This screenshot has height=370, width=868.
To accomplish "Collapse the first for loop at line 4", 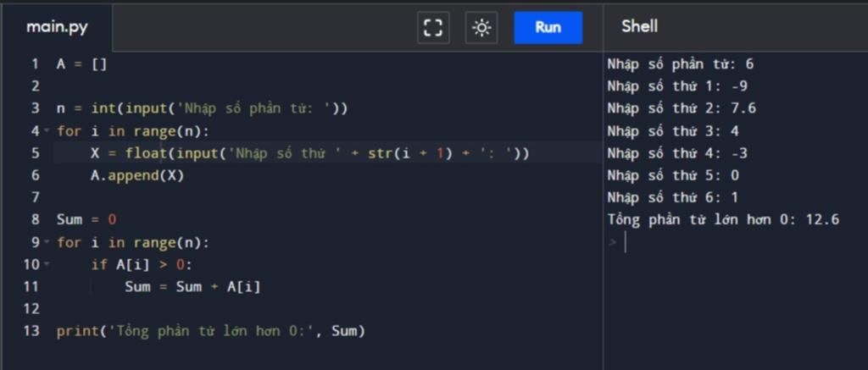I will (47, 131).
